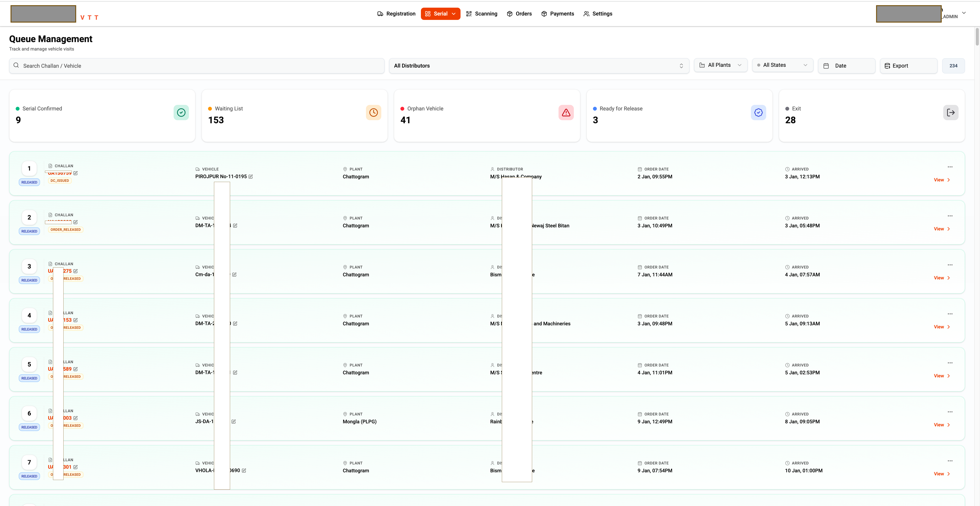The height and width of the screenshot is (506, 980).
Task: Click the Export button
Action: pos(908,66)
